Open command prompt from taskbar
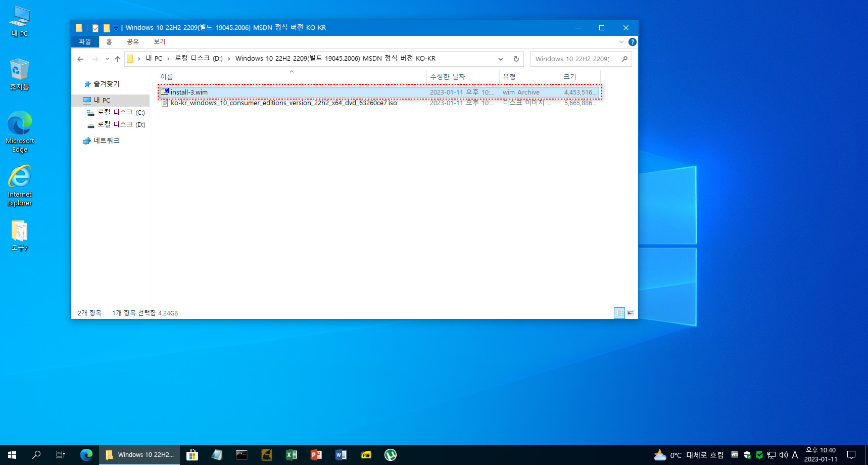 242,455
